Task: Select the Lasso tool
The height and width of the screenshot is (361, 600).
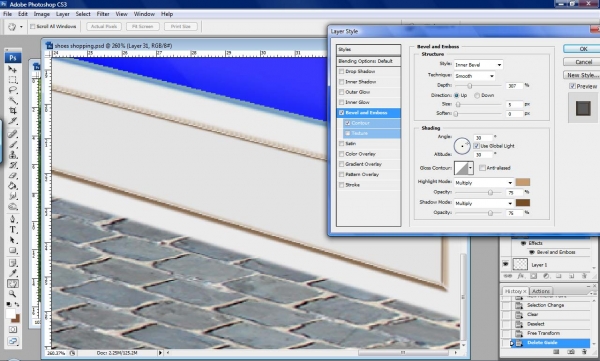Action: point(13,90)
